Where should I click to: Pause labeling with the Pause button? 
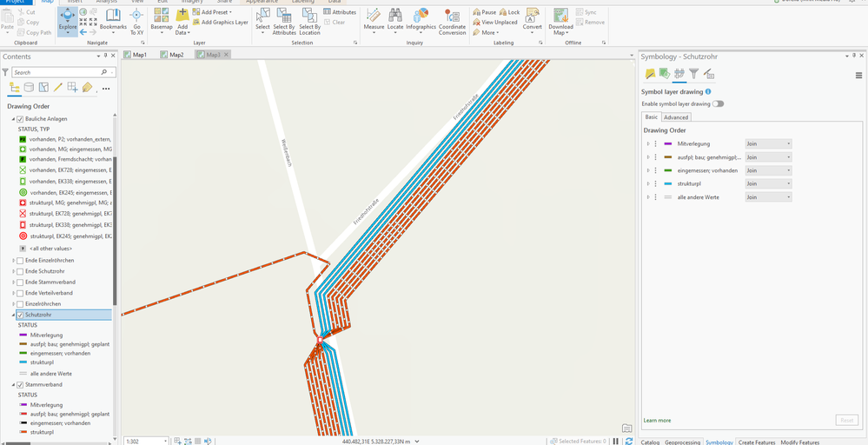point(484,12)
